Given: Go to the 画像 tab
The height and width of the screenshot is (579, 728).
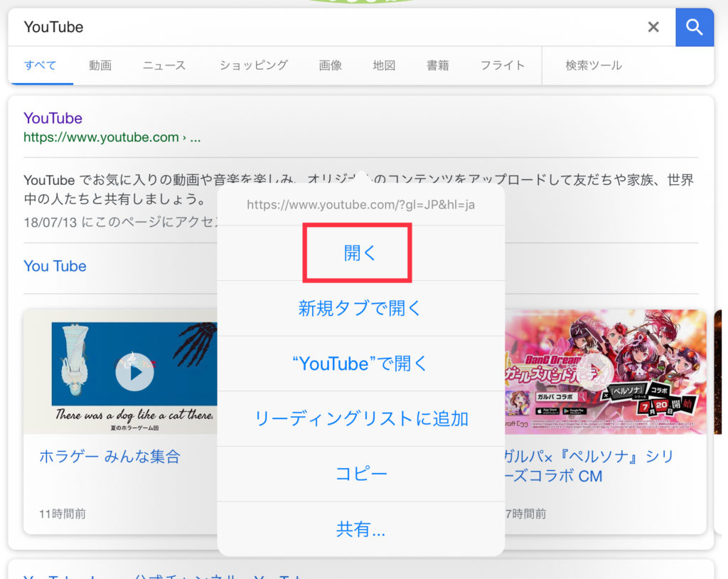Looking at the screenshot, I should pyautogui.click(x=331, y=65).
